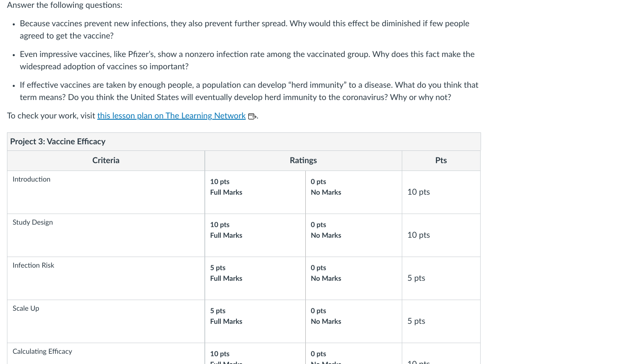The width and height of the screenshot is (630, 364).
Task: Select the Infection Risk 5 pts Full Marks rating
Action: click(x=255, y=278)
